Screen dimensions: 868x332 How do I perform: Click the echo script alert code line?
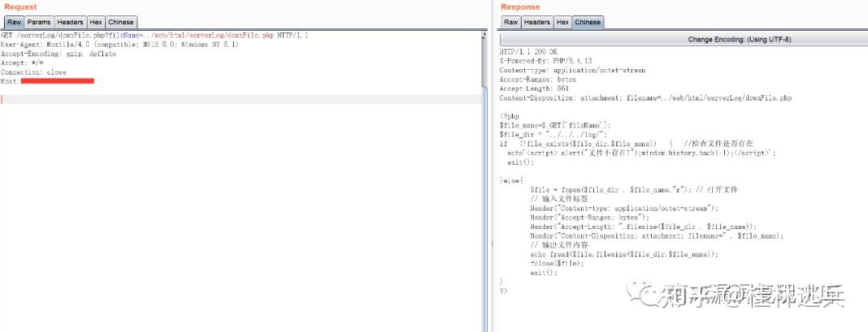641,153
